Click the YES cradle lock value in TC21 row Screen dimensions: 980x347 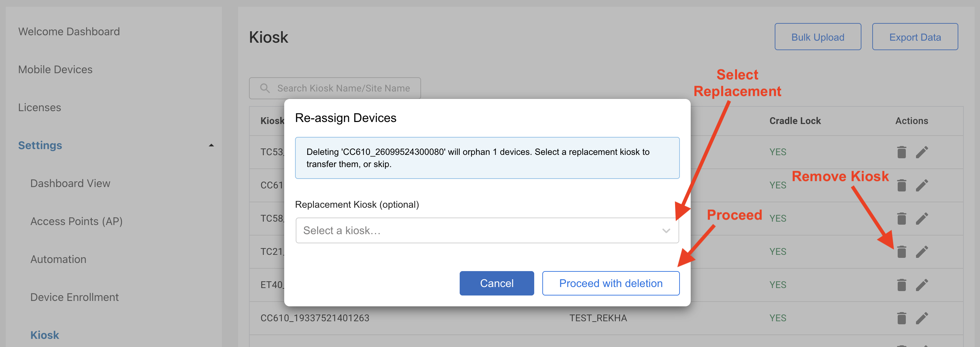pyautogui.click(x=778, y=251)
